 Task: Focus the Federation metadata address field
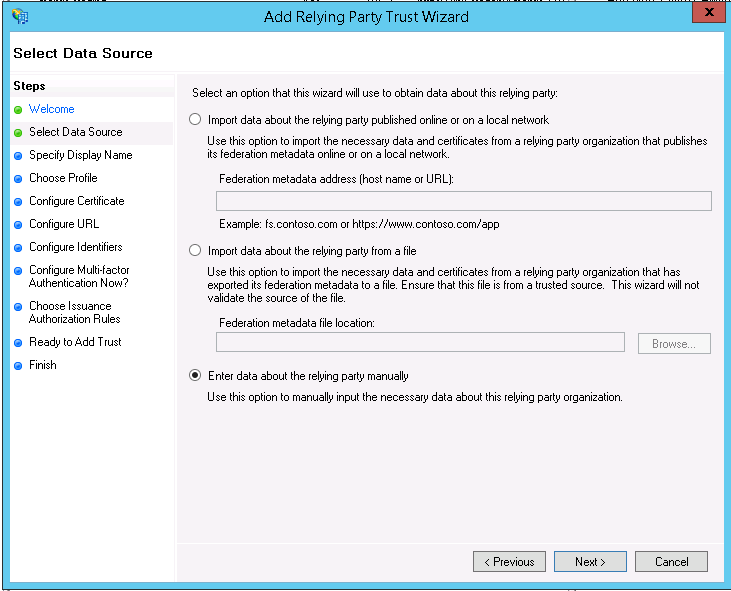coord(463,201)
